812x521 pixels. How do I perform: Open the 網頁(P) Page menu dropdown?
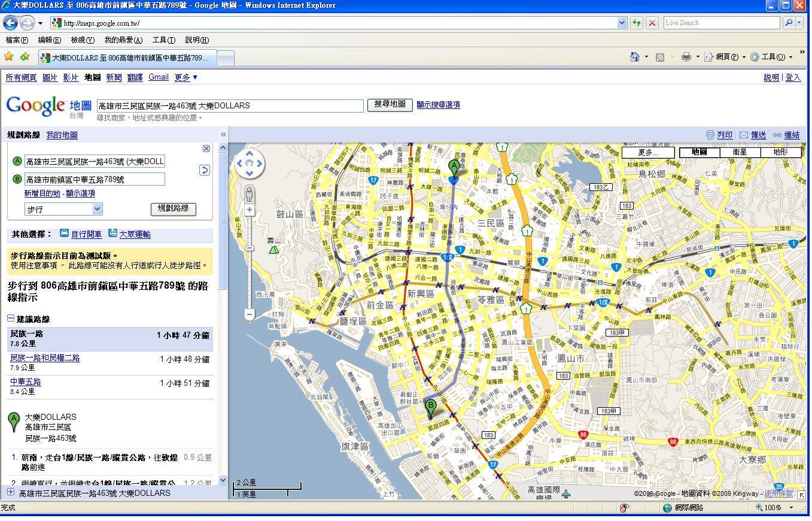725,57
